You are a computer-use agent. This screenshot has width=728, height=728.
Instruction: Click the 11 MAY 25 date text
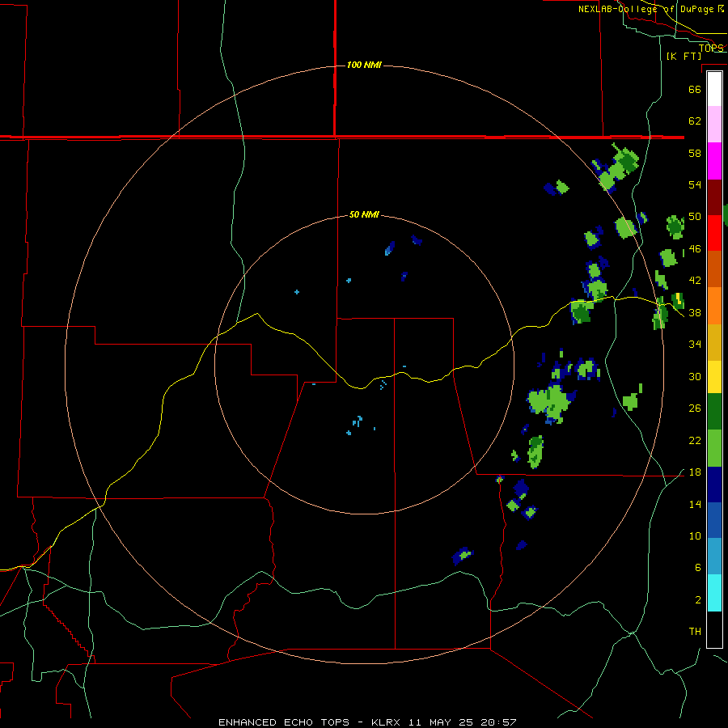[441, 722]
